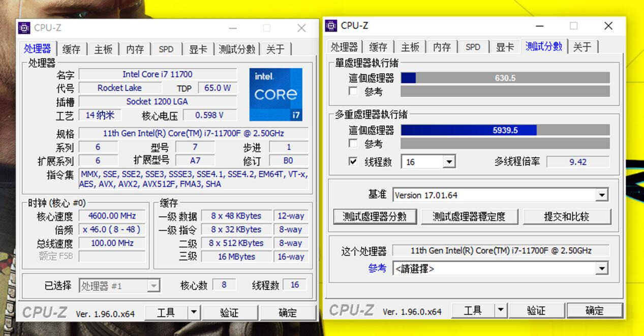Viewport: 644px width, 336px height.
Task: Click 工具 button in left window
Action: click(166, 313)
